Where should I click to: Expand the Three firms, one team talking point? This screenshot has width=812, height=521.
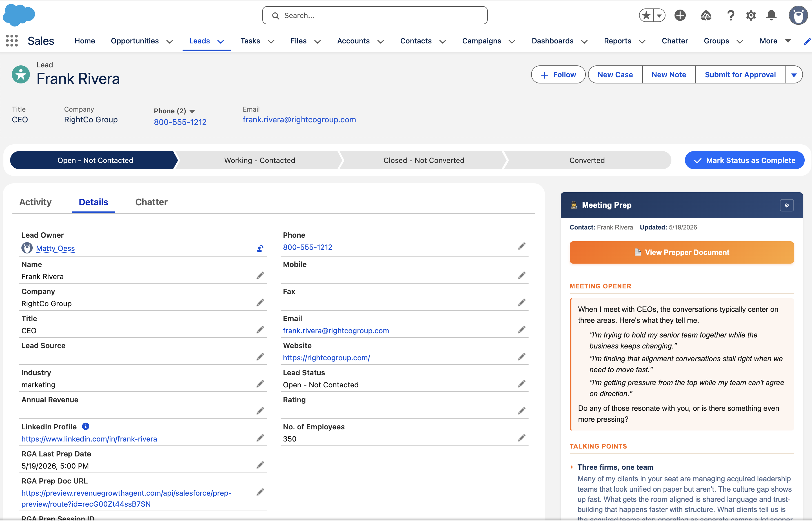[x=572, y=467]
